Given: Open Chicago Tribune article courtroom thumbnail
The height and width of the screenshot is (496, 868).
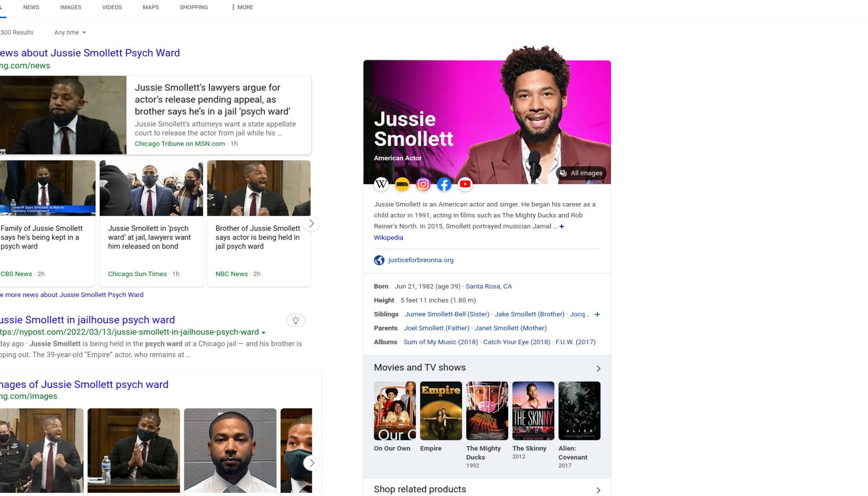Looking at the screenshot, I should pos(63,115).
